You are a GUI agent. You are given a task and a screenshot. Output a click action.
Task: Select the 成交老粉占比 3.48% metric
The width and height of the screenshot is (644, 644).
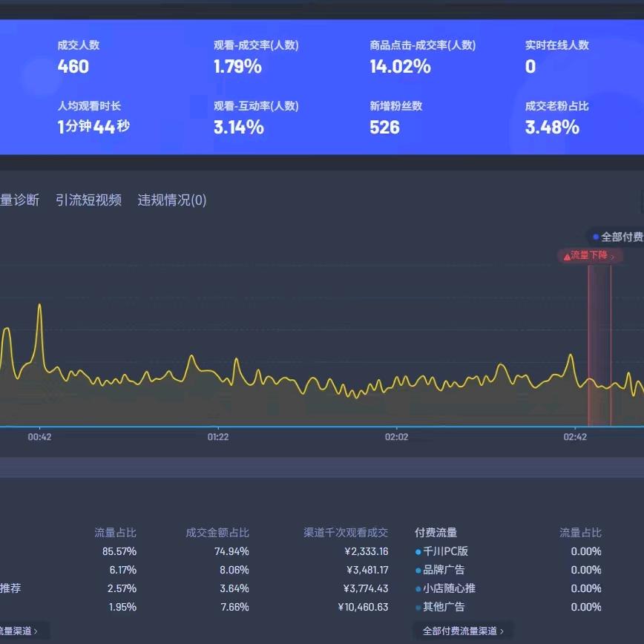(x=552, y=128)
